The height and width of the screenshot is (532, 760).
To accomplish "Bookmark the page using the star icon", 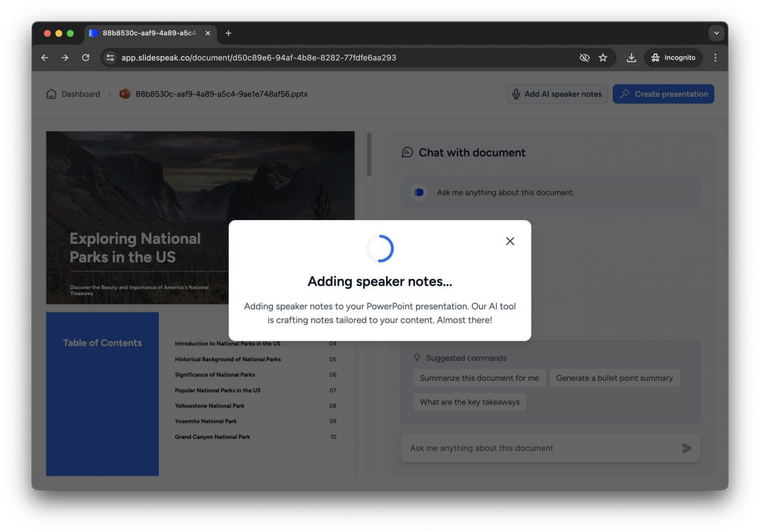I will point(603,57).
